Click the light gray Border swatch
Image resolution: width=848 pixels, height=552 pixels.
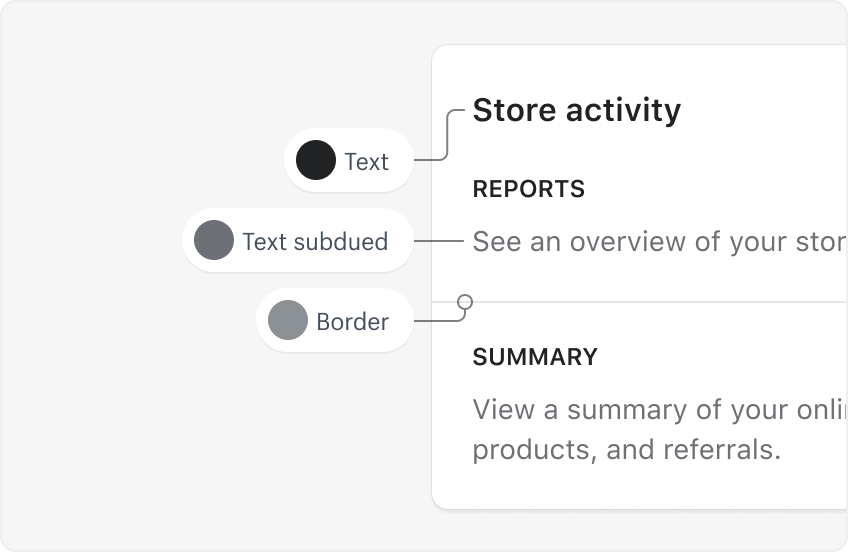tap(288, 320)
